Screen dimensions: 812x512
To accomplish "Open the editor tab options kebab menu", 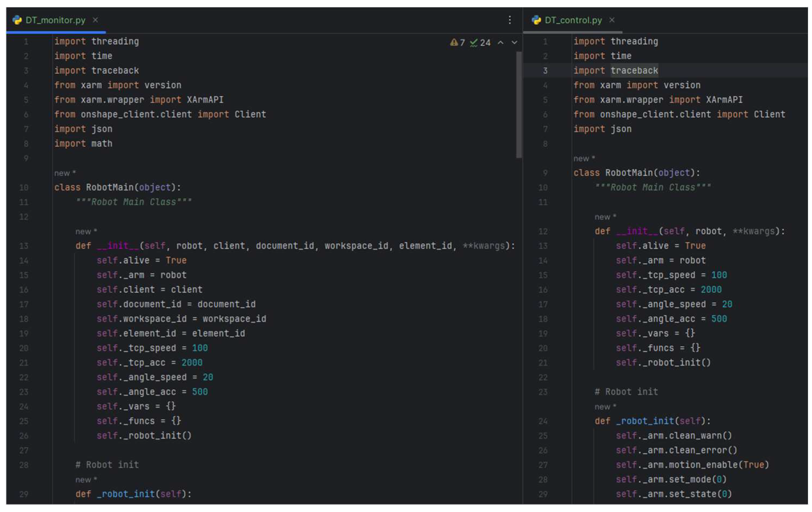I will point(509,20).
